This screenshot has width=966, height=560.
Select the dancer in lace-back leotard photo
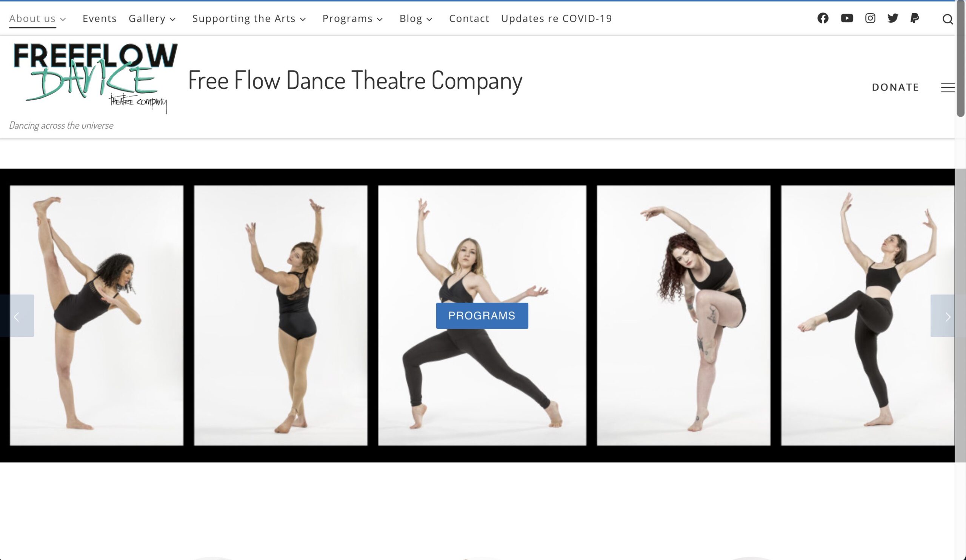(281, 315)
